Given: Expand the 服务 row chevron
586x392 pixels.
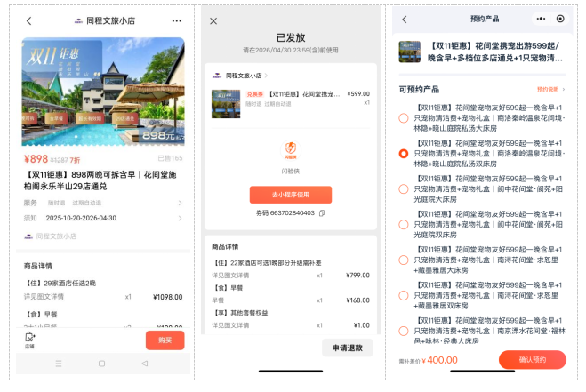Looking at the screenshot, I should click(x=181, y=204).
